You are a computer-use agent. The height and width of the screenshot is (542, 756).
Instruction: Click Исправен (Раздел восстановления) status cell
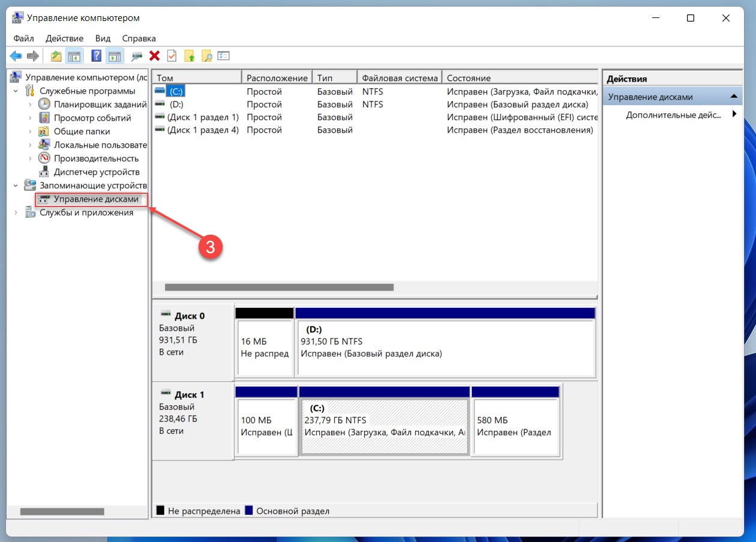pos(520,130)
